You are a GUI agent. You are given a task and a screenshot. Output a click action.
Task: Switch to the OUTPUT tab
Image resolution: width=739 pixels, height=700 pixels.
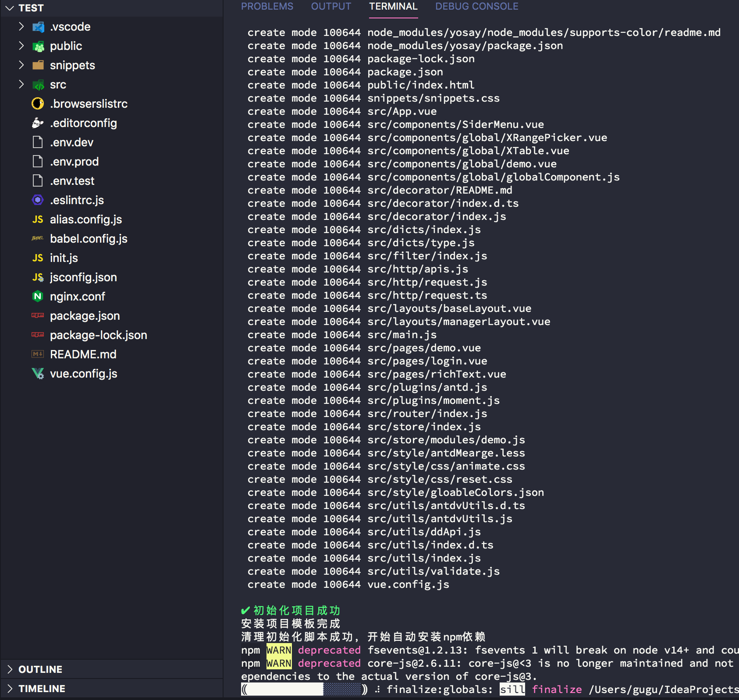(x=331, y=7)
